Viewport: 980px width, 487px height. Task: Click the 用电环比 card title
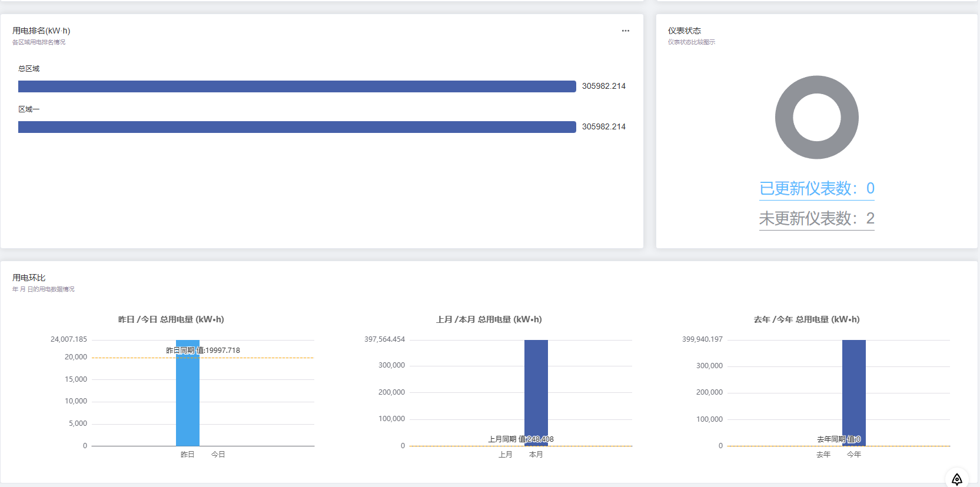point(29,278)
